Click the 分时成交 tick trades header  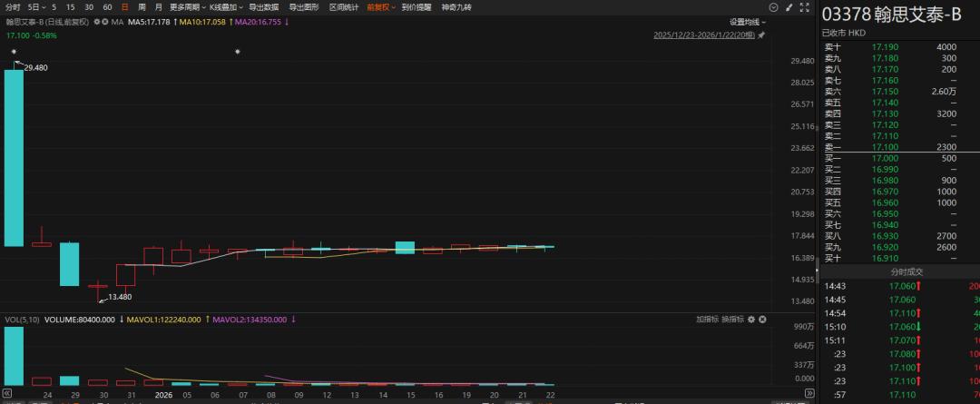[x=906, y=272]
